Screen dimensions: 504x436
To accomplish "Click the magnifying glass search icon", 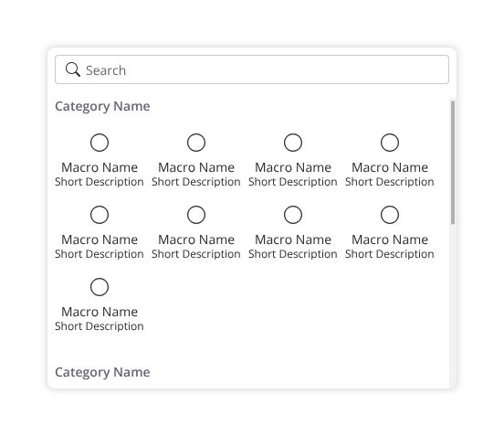I will pyautogui.click(x=73, y=69).
